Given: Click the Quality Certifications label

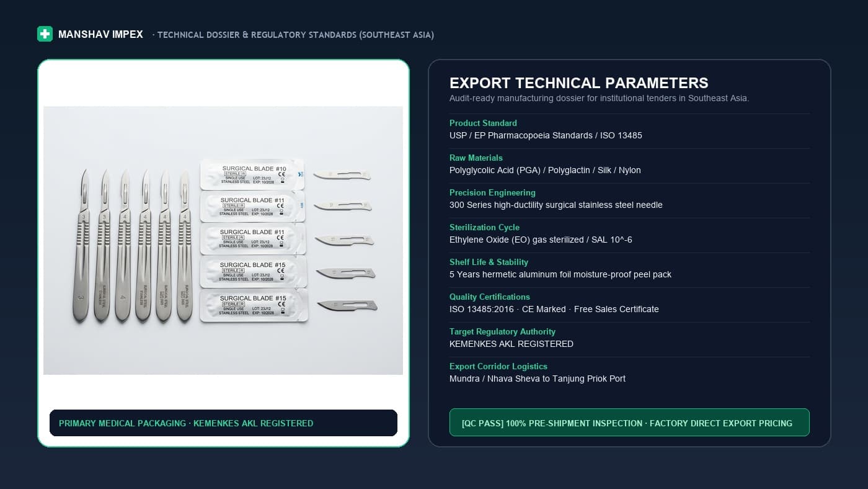Looking at the screenshot, I should click(490, 297).
